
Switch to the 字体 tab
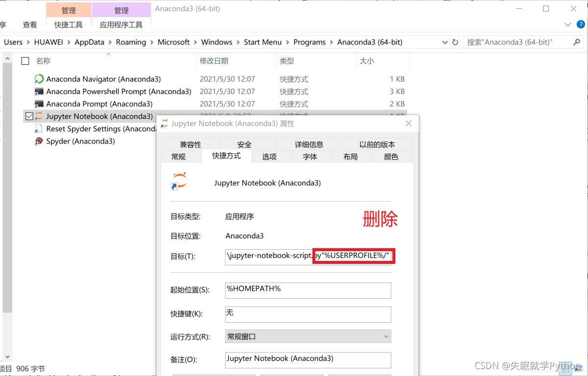[x=310, y=157]
